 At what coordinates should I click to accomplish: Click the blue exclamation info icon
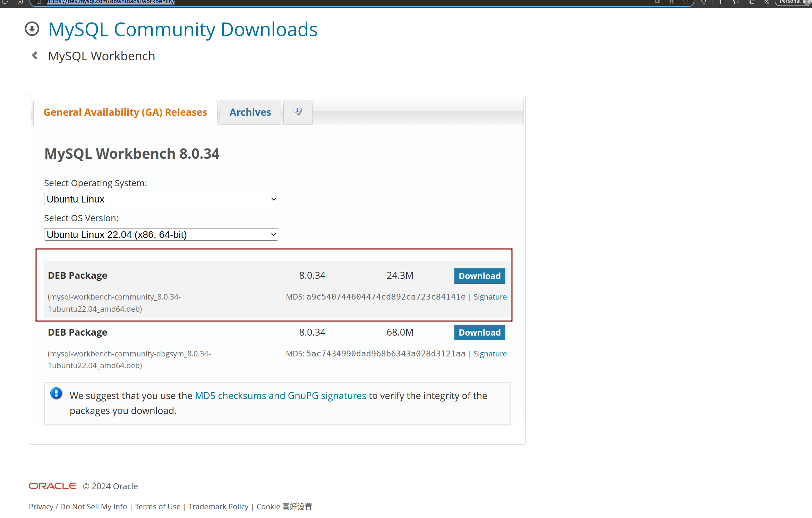click(x=56, y=394)
